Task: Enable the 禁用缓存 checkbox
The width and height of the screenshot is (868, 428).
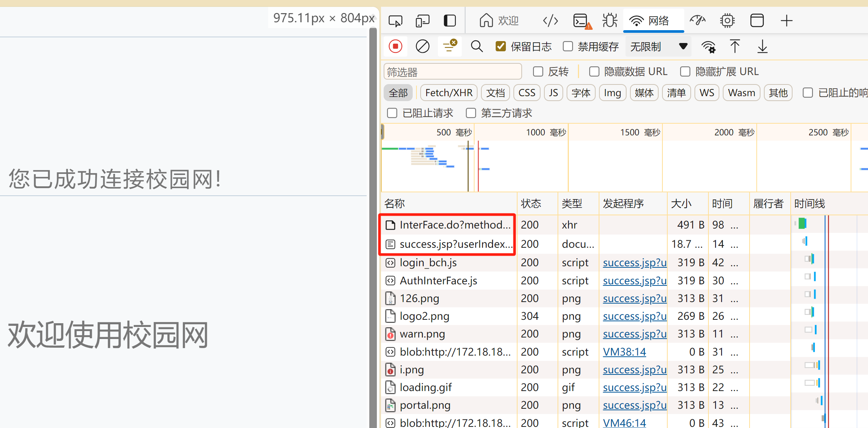Action: point(568,46)
